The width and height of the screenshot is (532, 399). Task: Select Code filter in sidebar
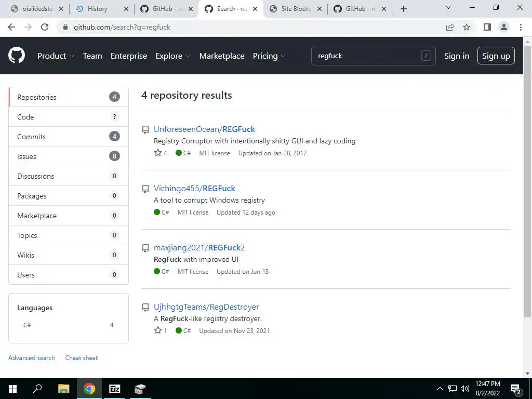click(x=69, y=117)
